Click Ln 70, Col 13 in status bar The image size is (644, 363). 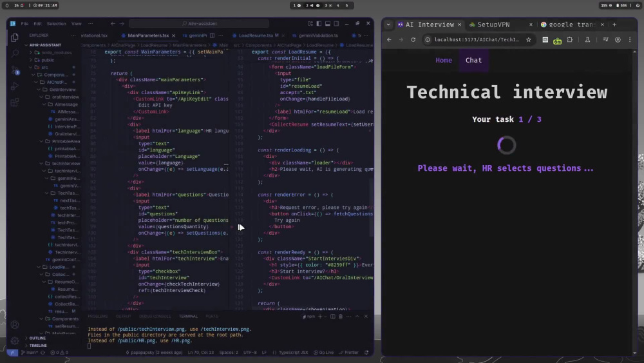pos(200,352)
